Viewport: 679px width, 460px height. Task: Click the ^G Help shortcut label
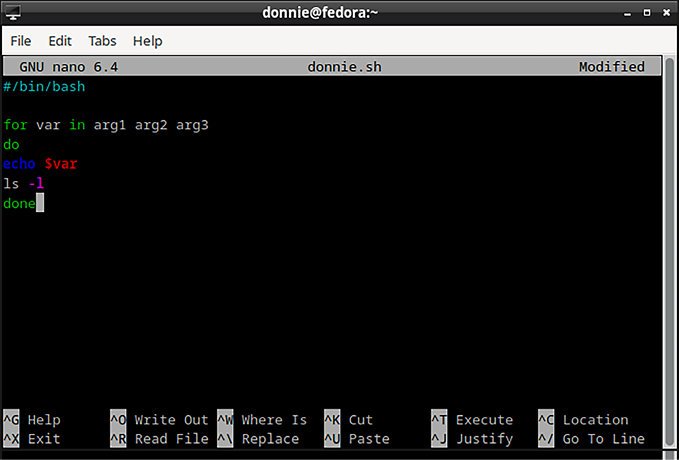click(x=32, y=420)
